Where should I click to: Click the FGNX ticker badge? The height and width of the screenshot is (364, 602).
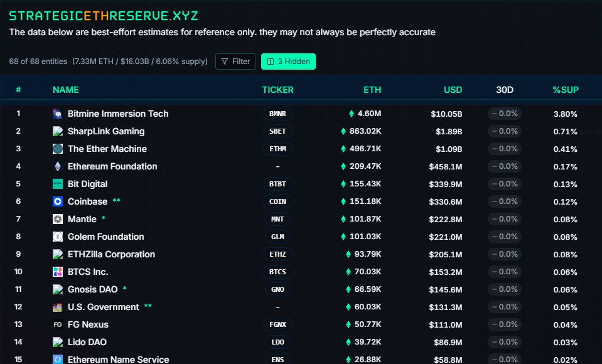click(x=277, y=324)
